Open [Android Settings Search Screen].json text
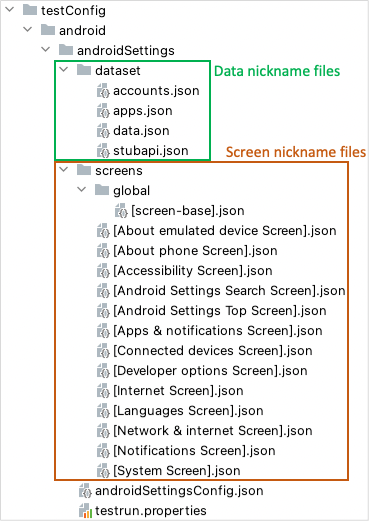The height and width of the screenshot is (521, 376). (229, 291)
